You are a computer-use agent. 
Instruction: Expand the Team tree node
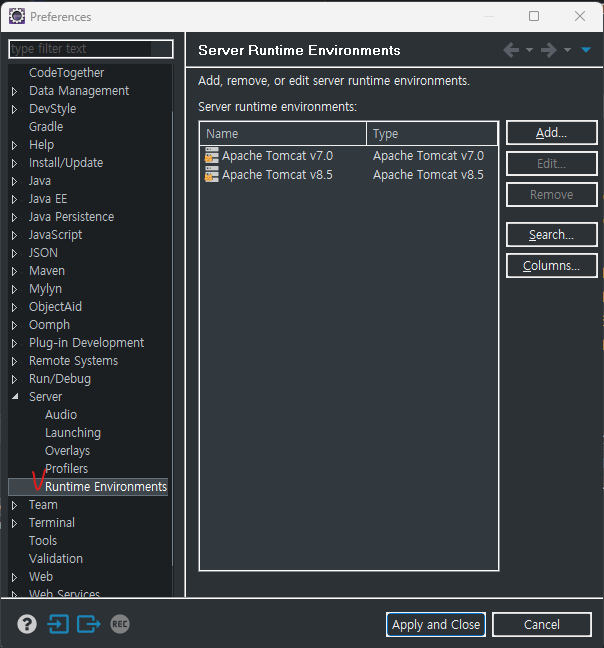tap(14, 505)
